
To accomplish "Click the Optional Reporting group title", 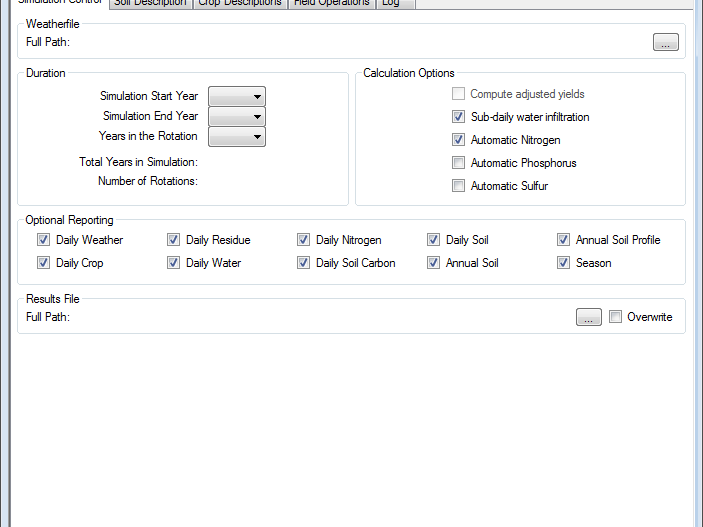I will click(69, 220).
